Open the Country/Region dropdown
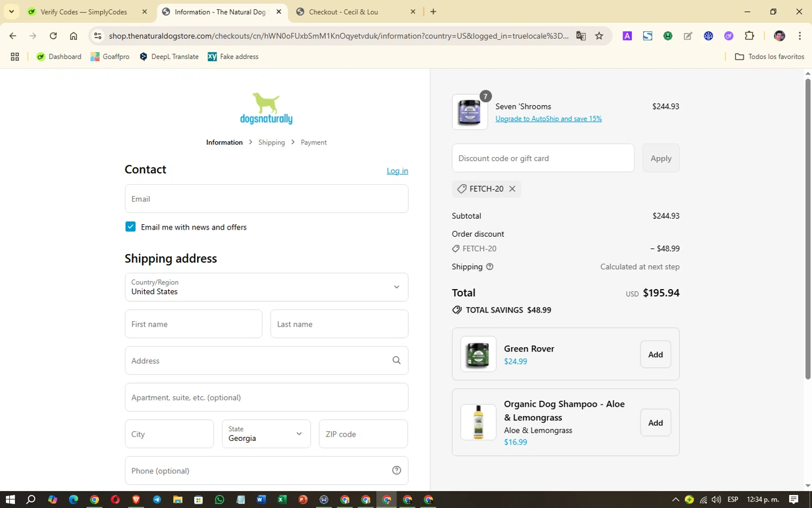 pos(266,287)
